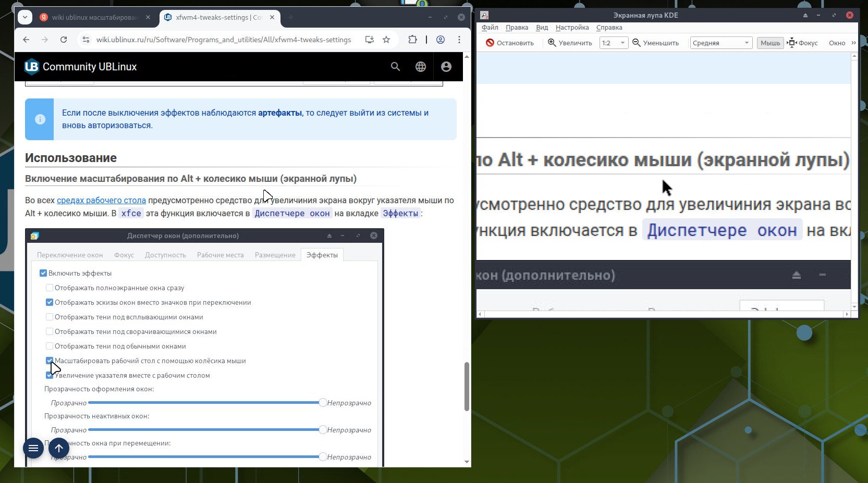Disable the Включить эффекты checkbox
This screenshot has width=868, height=483.
tap(42, 273)
